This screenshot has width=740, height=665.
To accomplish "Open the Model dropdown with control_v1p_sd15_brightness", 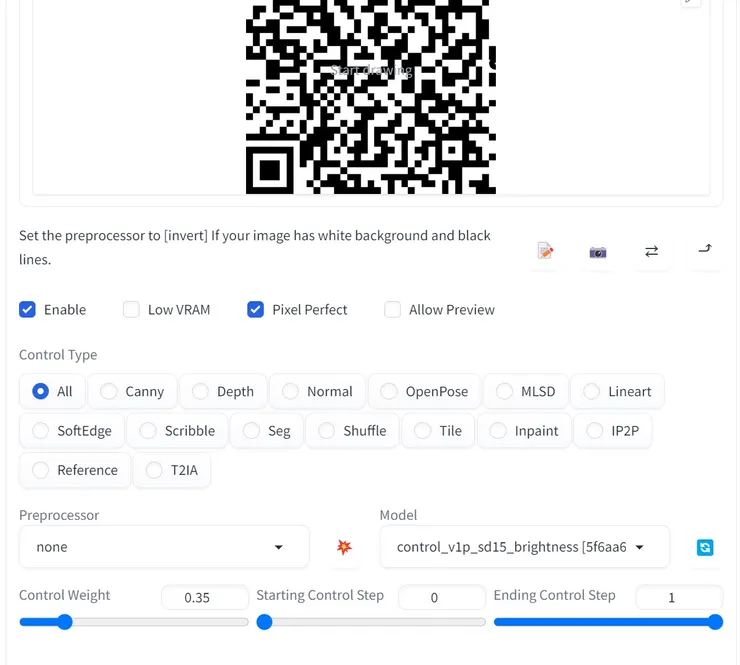I will tap(524, 547).
